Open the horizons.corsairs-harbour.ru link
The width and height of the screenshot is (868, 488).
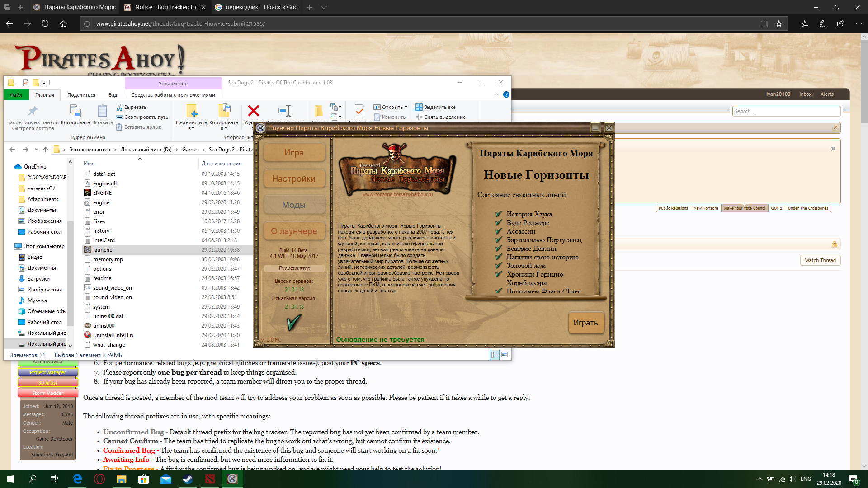(397, 194)
